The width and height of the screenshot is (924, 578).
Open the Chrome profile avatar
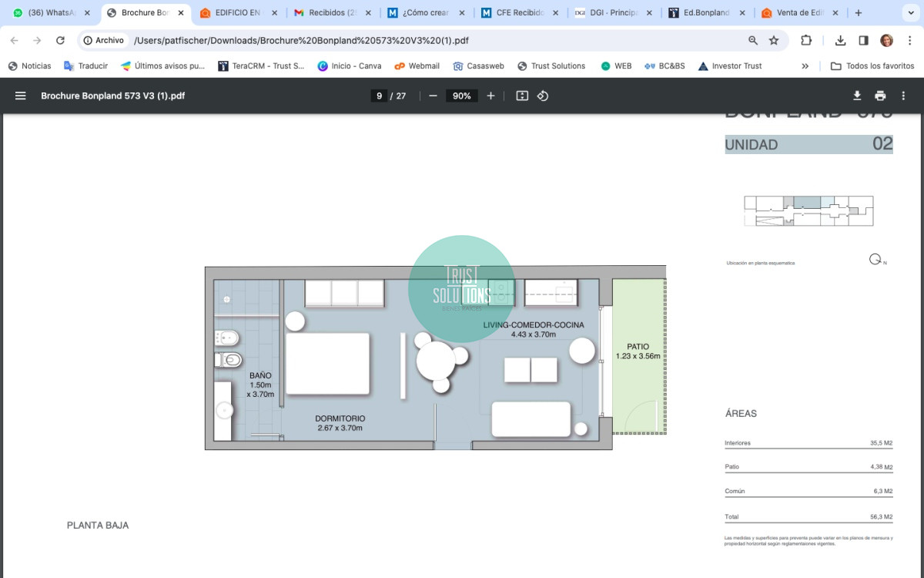[x=886, y=40]
